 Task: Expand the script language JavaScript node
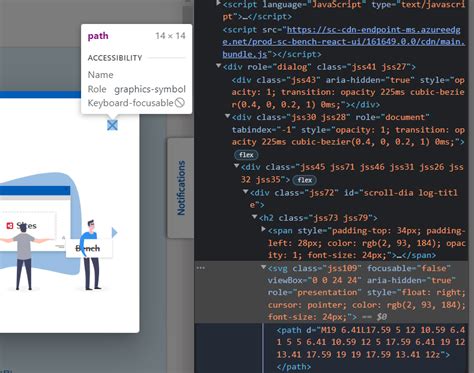point(219,3)
